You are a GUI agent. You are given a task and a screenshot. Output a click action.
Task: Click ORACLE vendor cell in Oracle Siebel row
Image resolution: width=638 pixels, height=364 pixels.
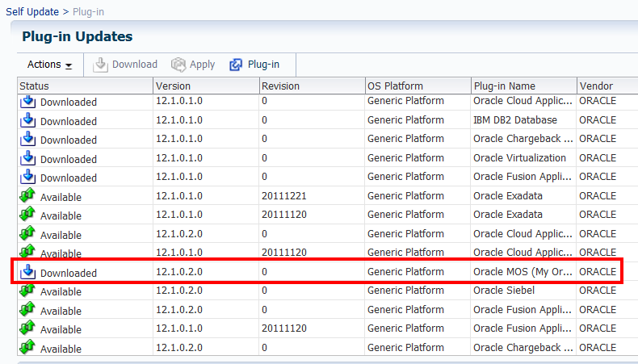pyautogui.click(x=598, y=291)
